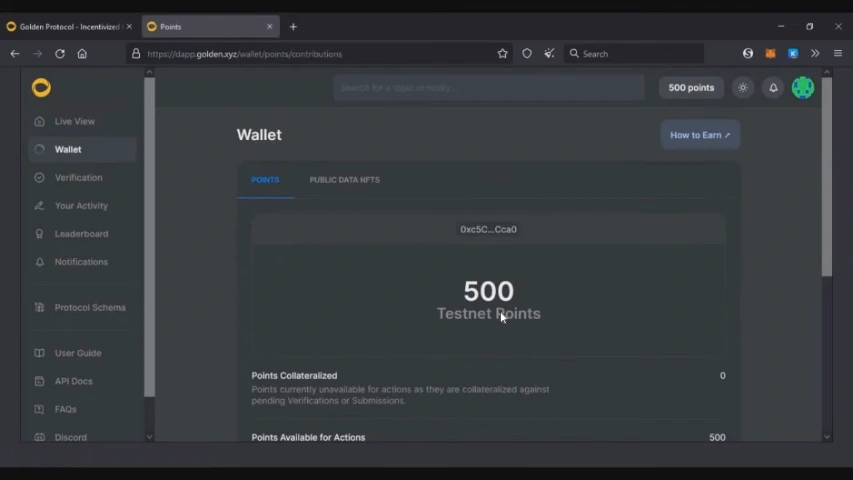Go to Verification in sidebar
Image resolution: width=853 pixels, height=480 pixels.
pyautogui.click(x=78, y=178)
